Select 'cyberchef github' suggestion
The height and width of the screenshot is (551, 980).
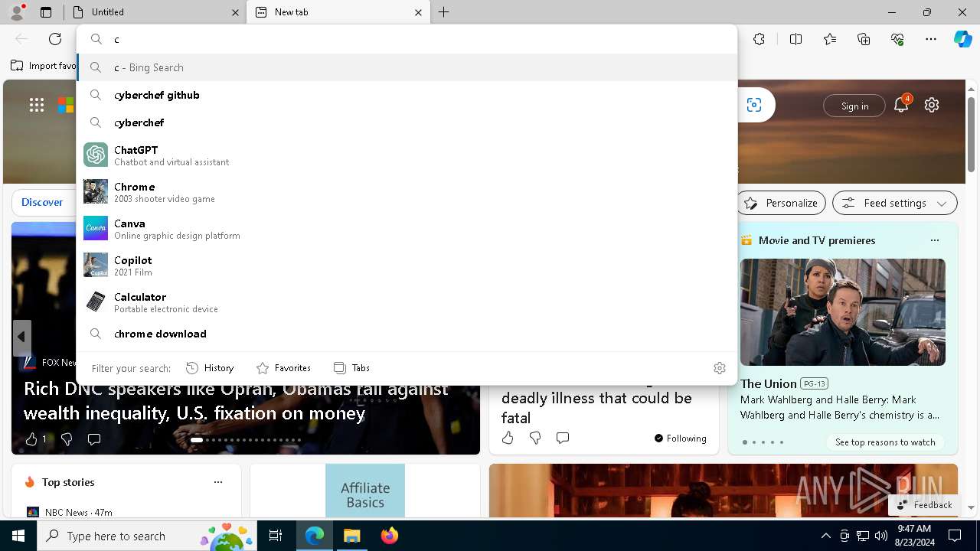click(x=407, y=95)
